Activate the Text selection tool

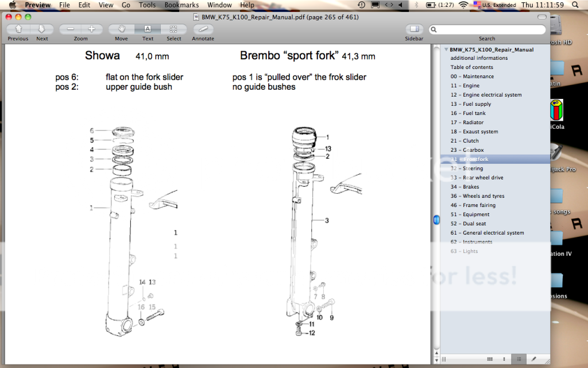pos(148,29)
